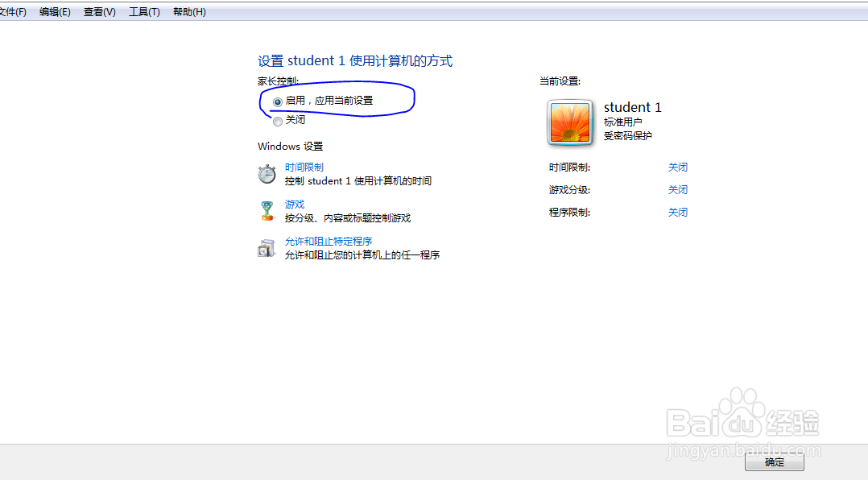Open the 帮助(H) menu
This screenshot has height=480, width=868.
pos(188,11)
